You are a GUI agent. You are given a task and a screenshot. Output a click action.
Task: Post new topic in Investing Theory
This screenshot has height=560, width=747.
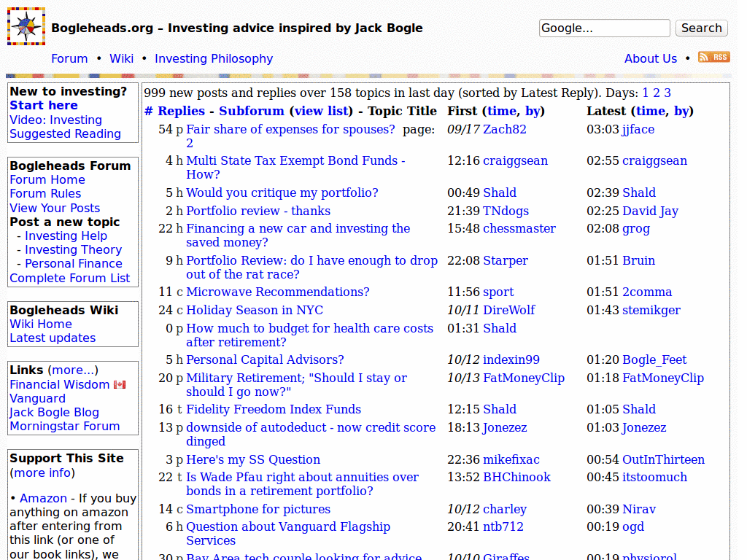coord(74,249)
